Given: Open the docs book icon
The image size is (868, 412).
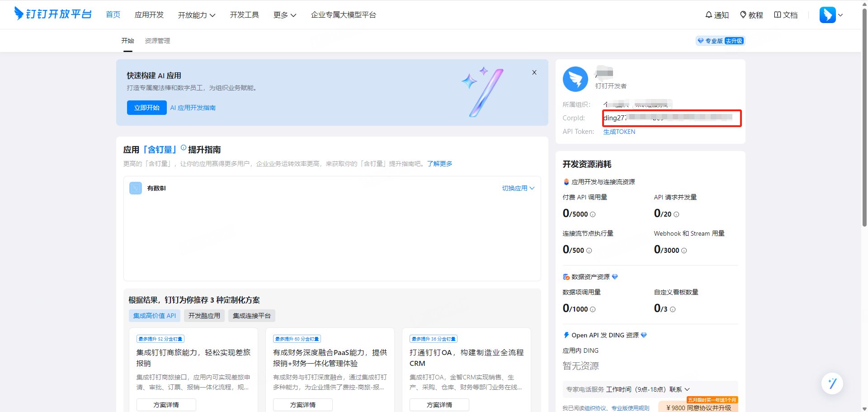Looking at the screenshot, I should [777, 15].
